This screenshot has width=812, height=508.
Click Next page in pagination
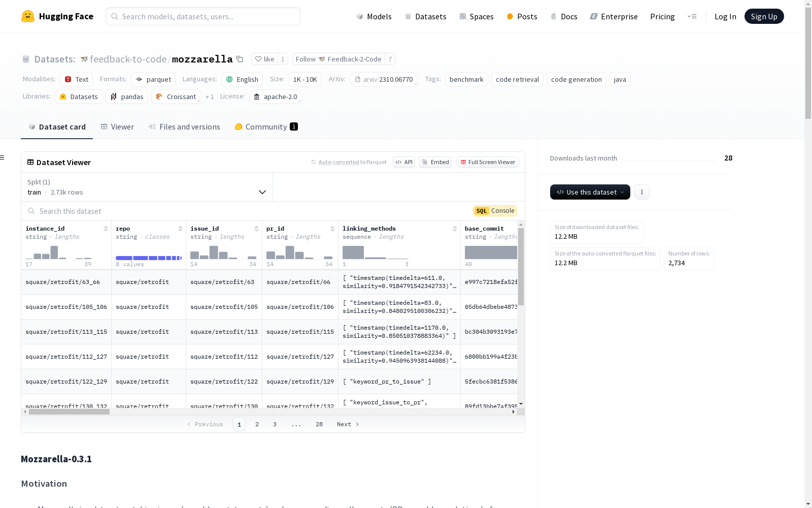[348, 424]
